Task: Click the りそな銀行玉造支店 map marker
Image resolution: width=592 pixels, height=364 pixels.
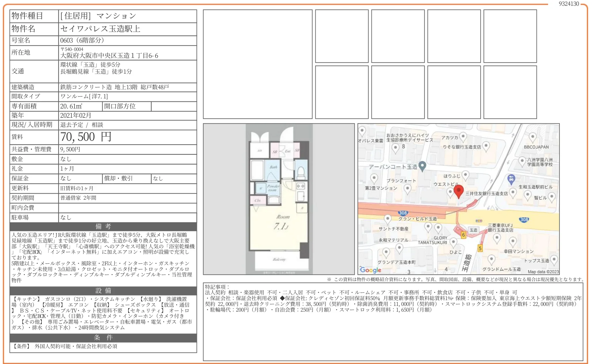Action: (486, 146)
